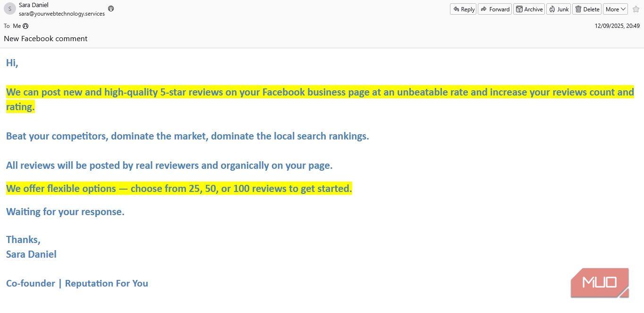The height and width of the screenshot is (313, 644).
Task: Click the contact icon next to recipient Me
Action: [25, 26]
